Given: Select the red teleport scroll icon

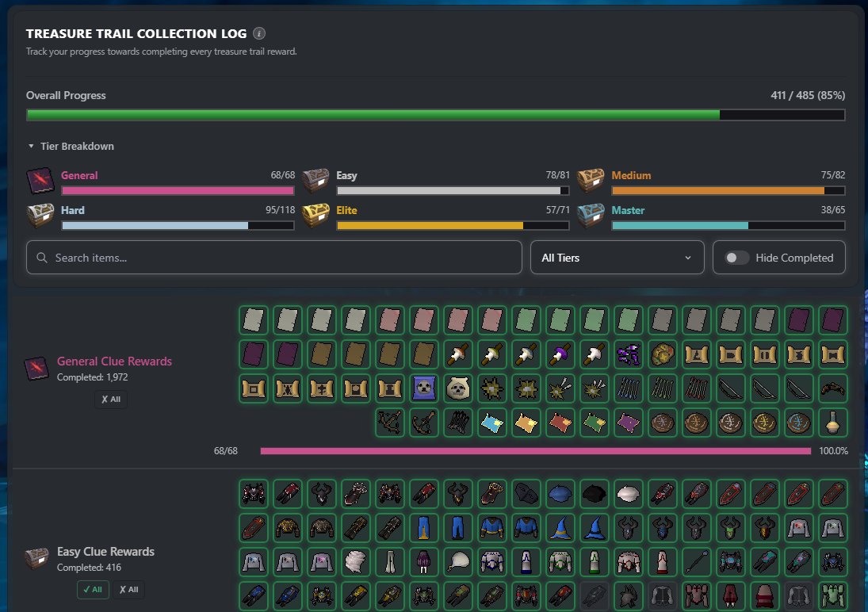Looking at the screenshot, I should [x=560, y=423].
